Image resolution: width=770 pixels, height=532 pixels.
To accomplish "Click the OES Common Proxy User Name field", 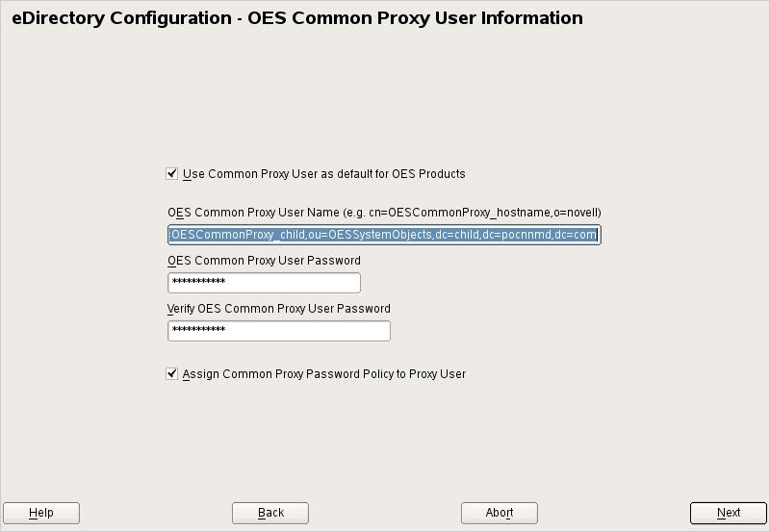I will tap(384, 235).
